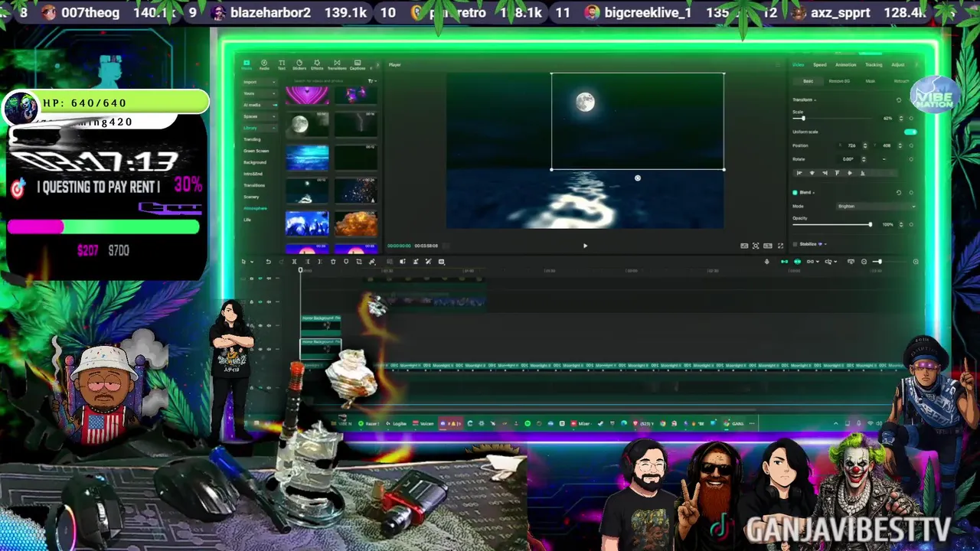The width and height of the screenshot is (980, 551).
Task: Open the Stickers tab
Action: point(299,65)
